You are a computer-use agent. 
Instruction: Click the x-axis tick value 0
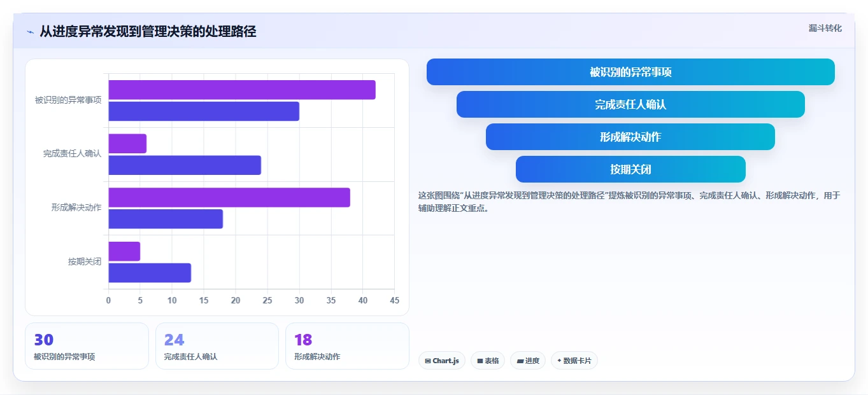[108, 300]
